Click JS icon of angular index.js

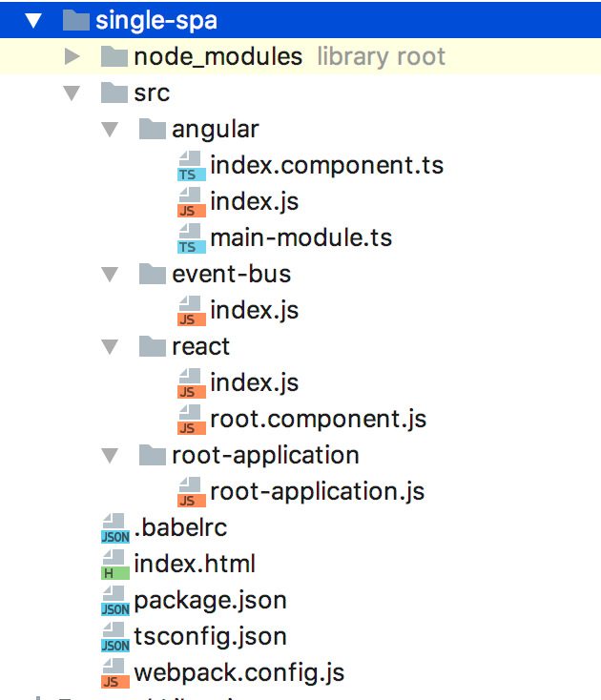tap(192, 202)
